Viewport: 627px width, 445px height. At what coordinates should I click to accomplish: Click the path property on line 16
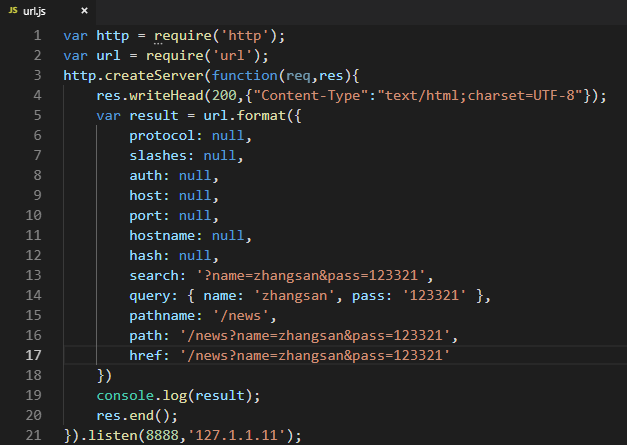point(146,336)
